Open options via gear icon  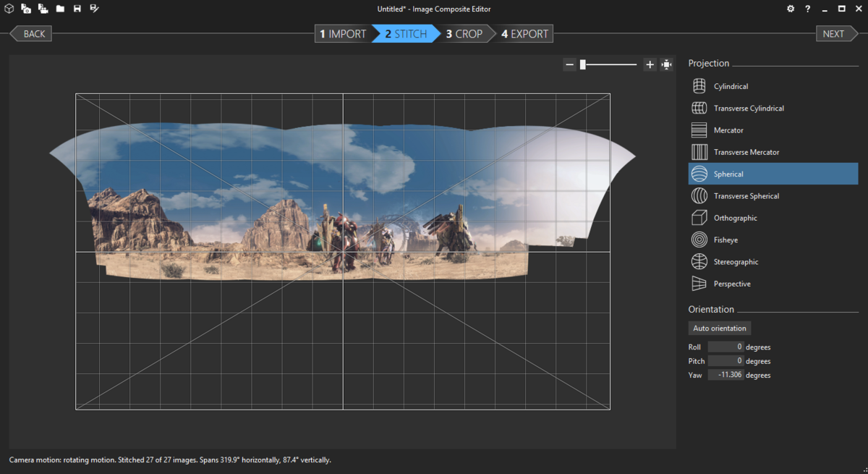[x=791, y=9]
